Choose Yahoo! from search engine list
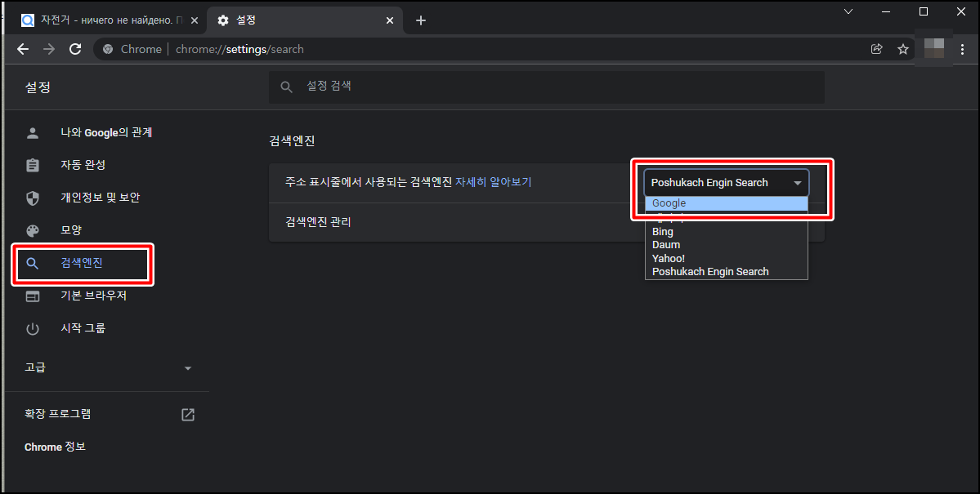This screenshot has height=494, width=980. pyautogui.click(x=727, y=259)
